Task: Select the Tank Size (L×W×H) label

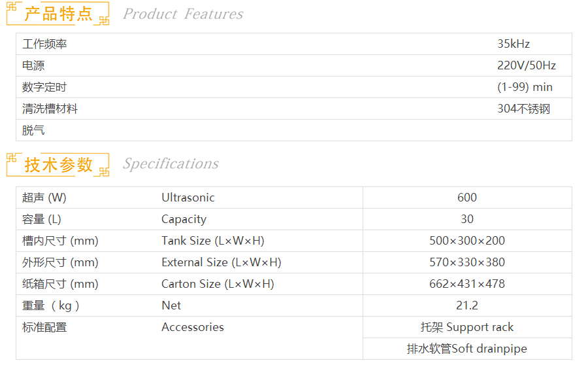Action: tap(213, 241)
